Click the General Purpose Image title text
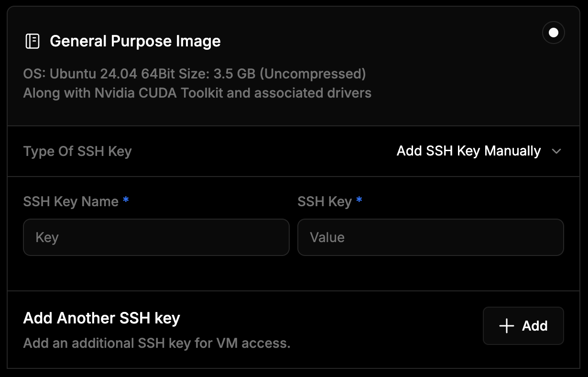 pyautogui.click(x=135, y=41)
